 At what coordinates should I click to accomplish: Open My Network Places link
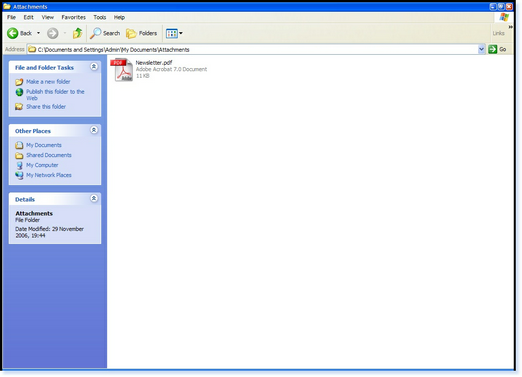click(49, 175)
